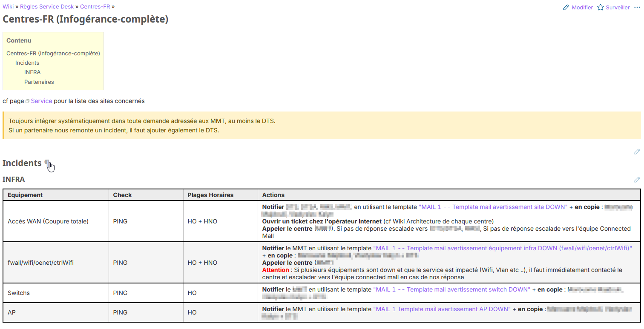
Task: Click Centres-FR (Infogérance-complète) in the Contenu box
Action: click(x=53, y=53)
